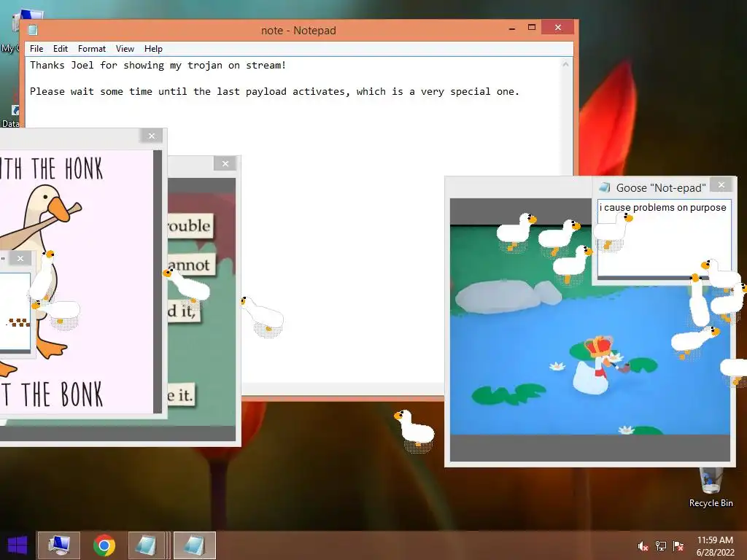Open the Action Center flag icon
Viewport: 747px width, 560px height.
pos(678,546)
